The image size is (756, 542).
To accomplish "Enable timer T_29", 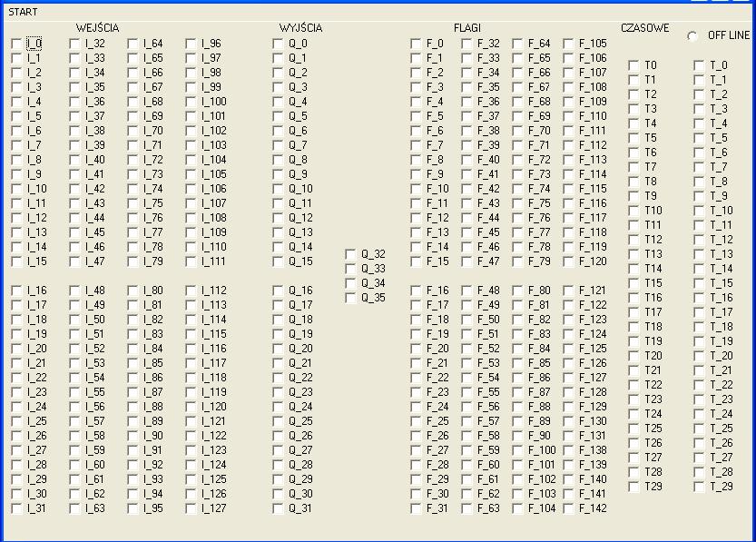I will point(699,487).
